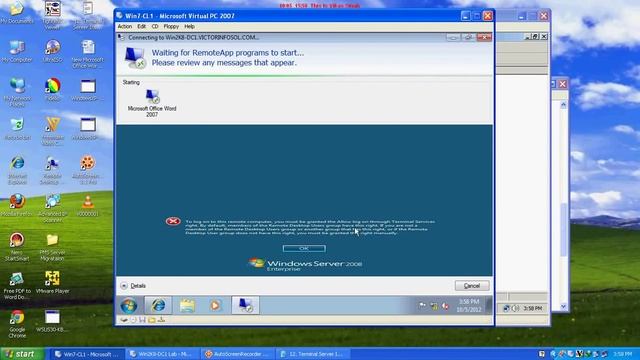Screen dimensions: 640x360
Task: Click the network adapter icon in Virtual PC status bar
Action: 162,320
